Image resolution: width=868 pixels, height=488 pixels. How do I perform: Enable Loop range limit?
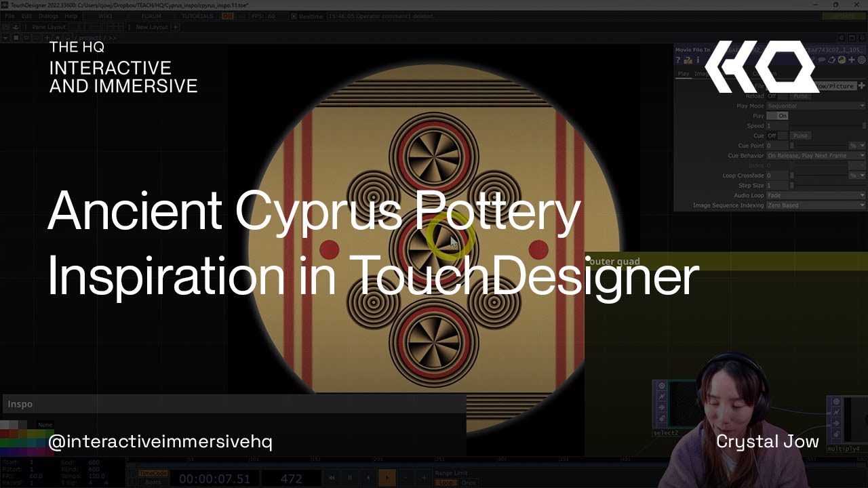446,483
